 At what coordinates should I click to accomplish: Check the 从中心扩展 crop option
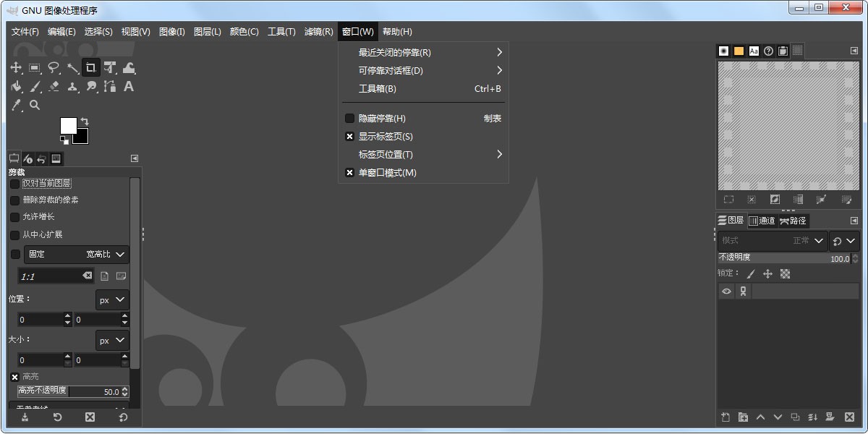(14, 234)
